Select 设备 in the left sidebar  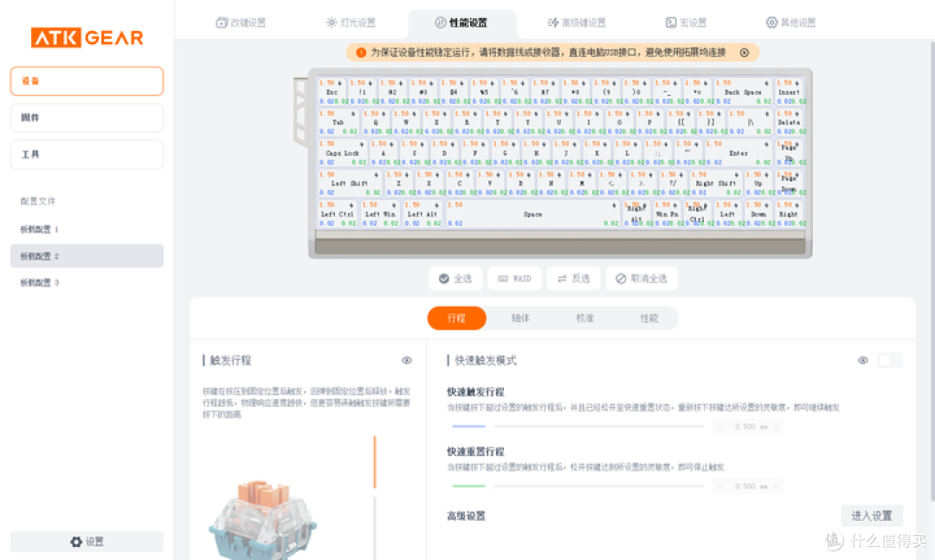click(x=87, y=81)
